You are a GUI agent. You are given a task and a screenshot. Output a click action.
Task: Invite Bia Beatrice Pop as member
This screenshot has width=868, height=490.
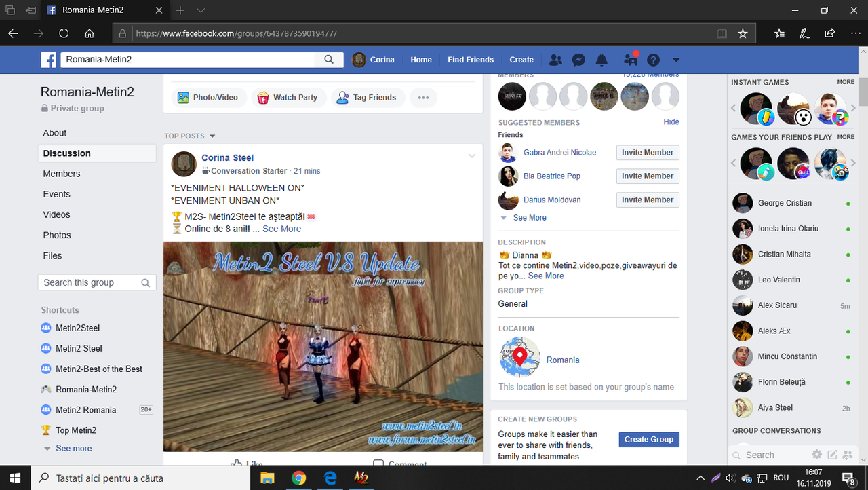(x=648, y=176)
